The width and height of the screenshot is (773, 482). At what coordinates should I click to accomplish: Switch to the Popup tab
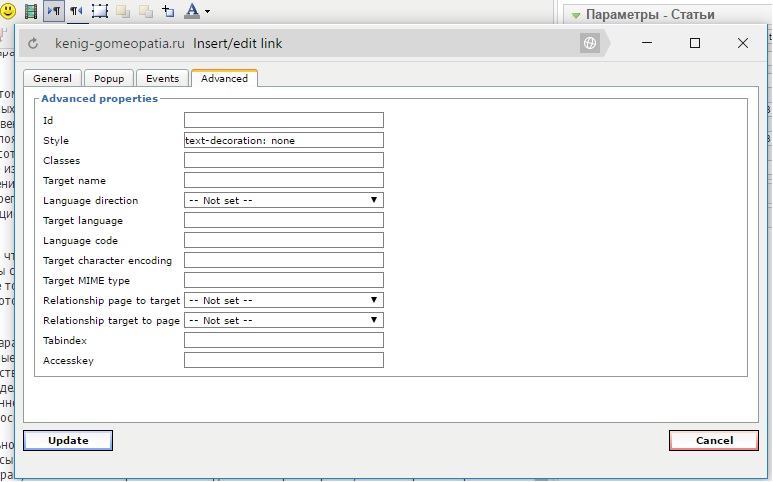(x=109, y=78)
